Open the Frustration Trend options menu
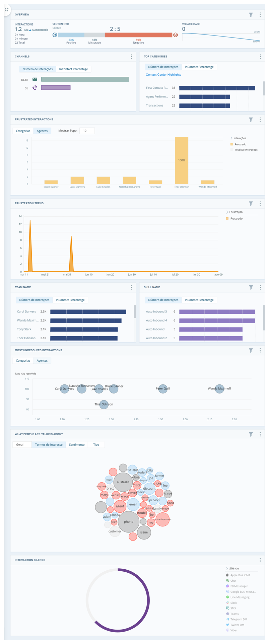Viewport: 269px width, 644px height. [x=260, y=203]
